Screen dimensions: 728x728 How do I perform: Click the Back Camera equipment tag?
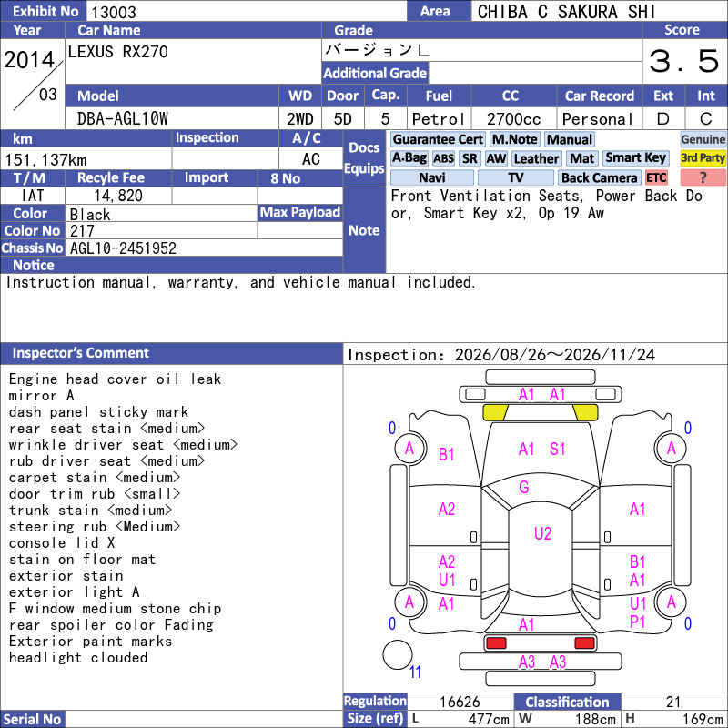coord(599,177)
